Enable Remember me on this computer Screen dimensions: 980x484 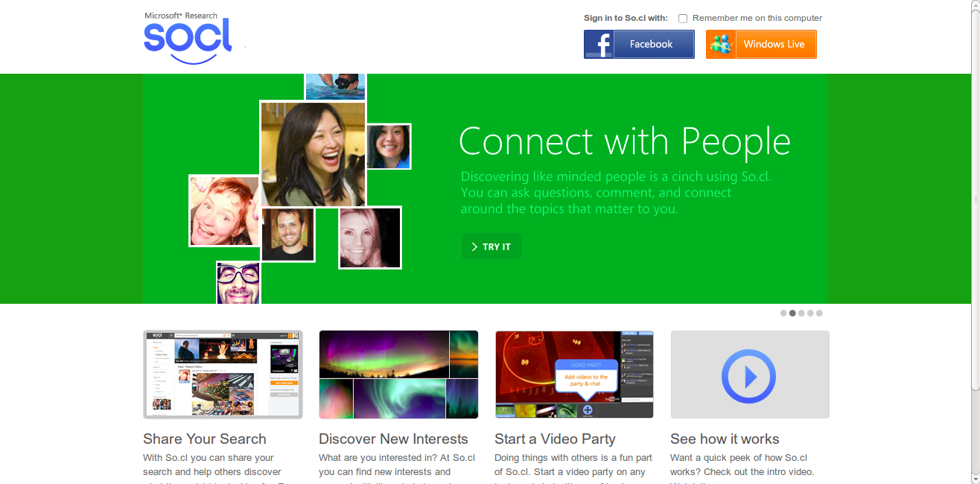(683, 19)
